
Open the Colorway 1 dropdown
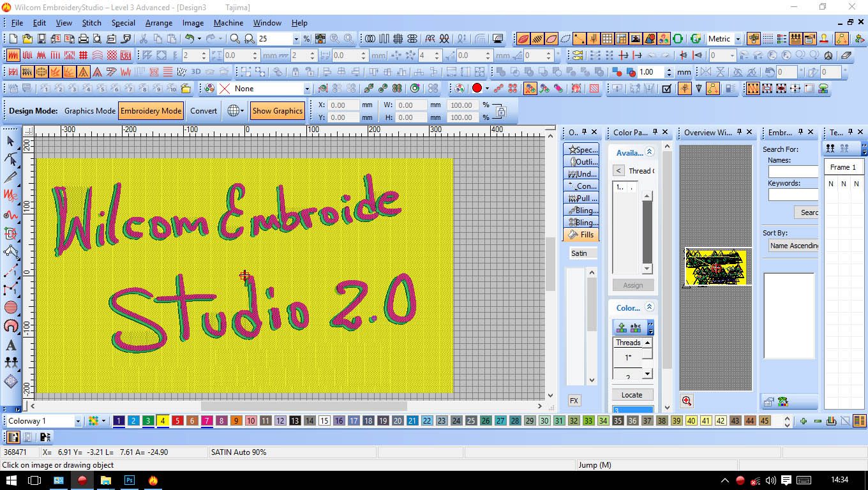pos(78,421)
